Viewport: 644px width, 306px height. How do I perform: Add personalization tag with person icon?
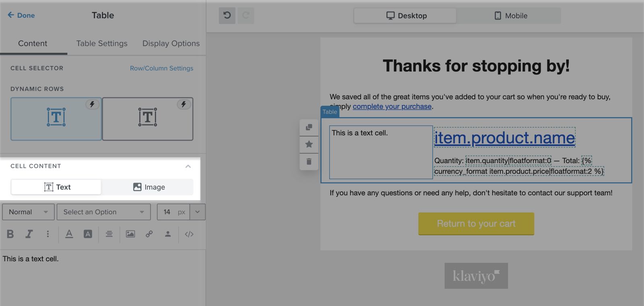tap(168, 234)
